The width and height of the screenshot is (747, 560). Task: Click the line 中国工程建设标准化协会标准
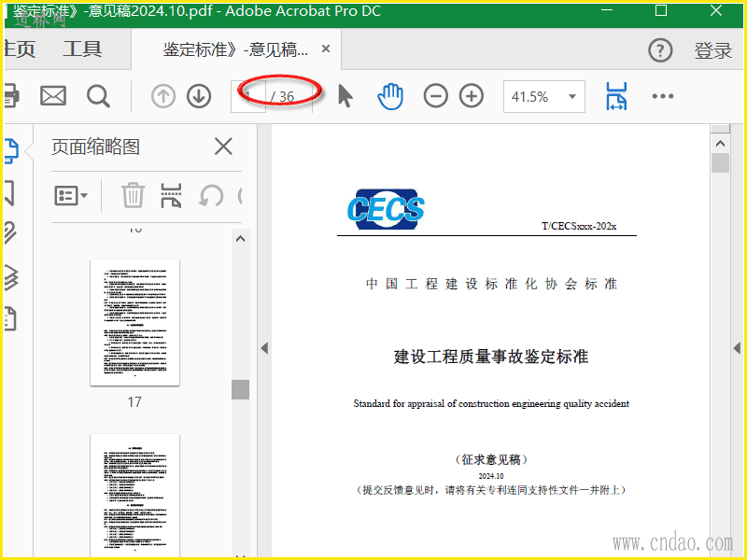(x=492, y=284)
